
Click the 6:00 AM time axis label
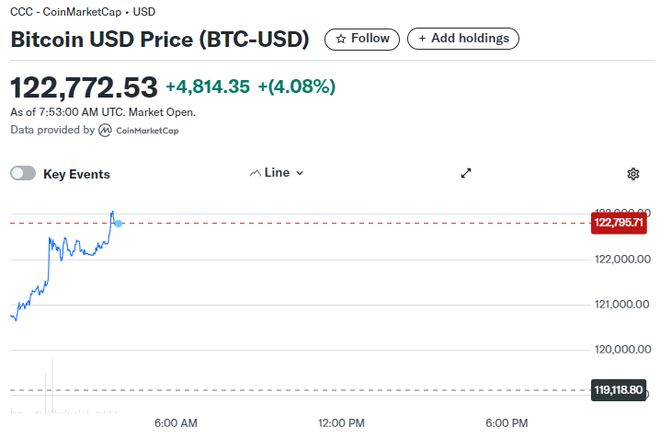(176, 422)
